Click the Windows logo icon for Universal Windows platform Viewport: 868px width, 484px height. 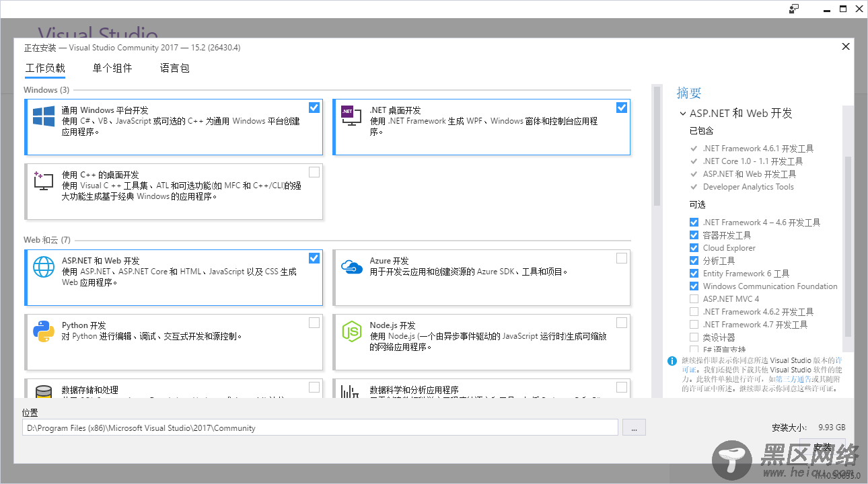point(44,116)
